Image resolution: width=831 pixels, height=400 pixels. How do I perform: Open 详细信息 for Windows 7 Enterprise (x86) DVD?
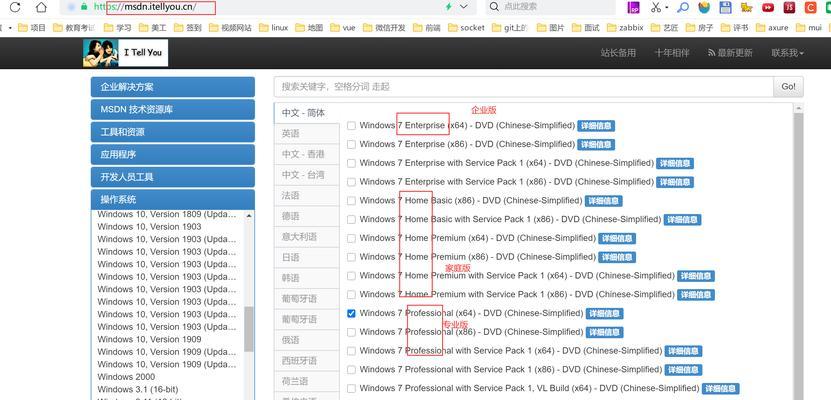596,145
